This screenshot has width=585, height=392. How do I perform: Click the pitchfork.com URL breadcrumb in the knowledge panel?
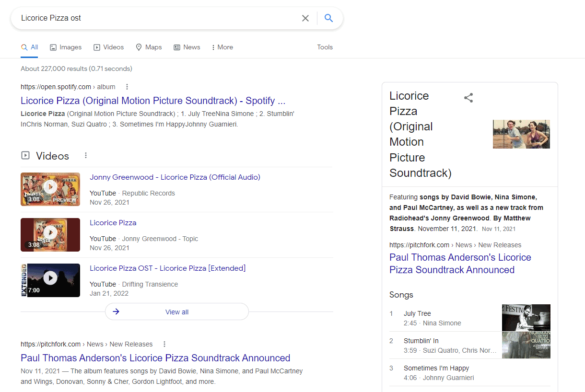click(455, 245)
